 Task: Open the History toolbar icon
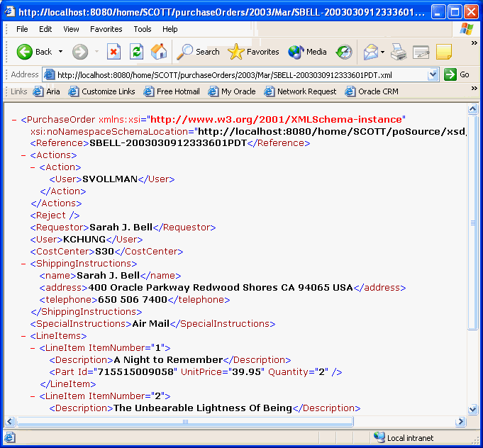click(x=344, y=52)
